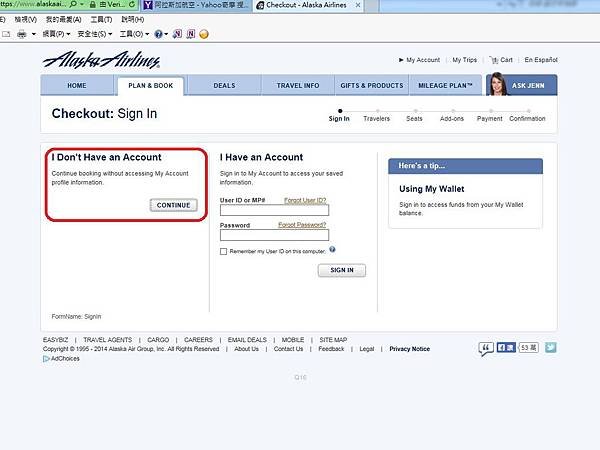Expand the help icon dropdown arrow

(166, 34)
